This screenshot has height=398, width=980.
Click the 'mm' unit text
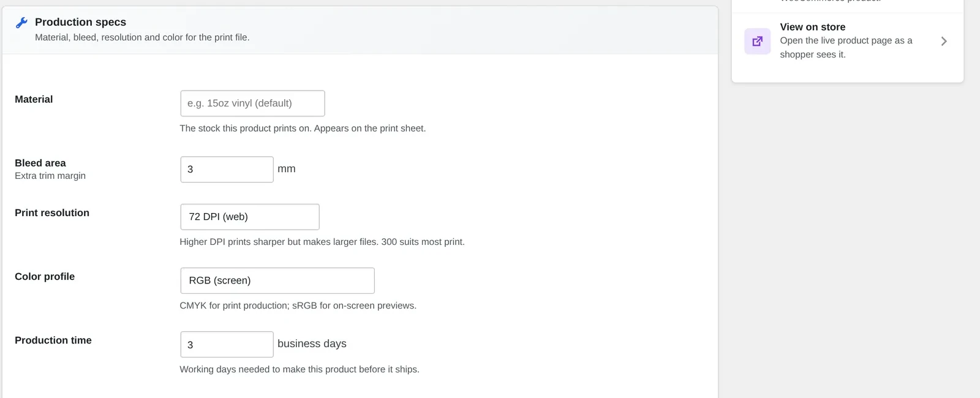coord(287,169)
